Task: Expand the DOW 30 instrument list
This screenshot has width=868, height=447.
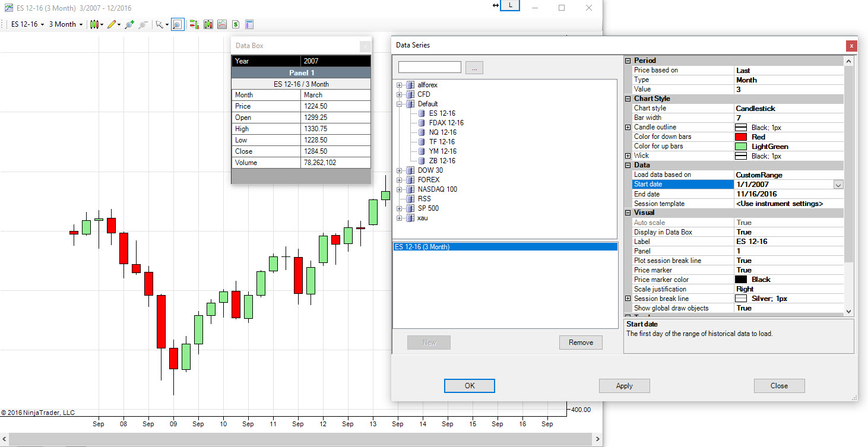Action: [x=400, y=170]
